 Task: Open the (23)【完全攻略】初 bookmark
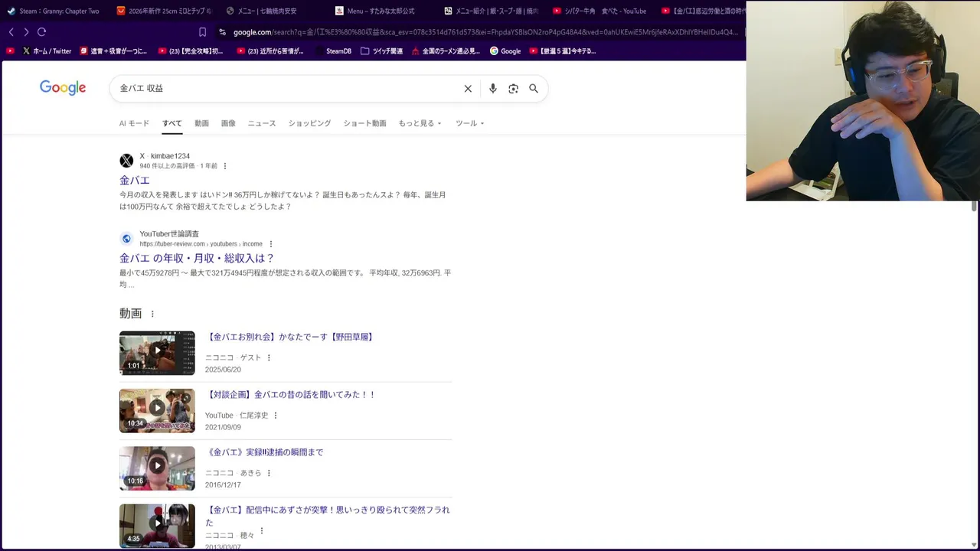click(191, 51)
